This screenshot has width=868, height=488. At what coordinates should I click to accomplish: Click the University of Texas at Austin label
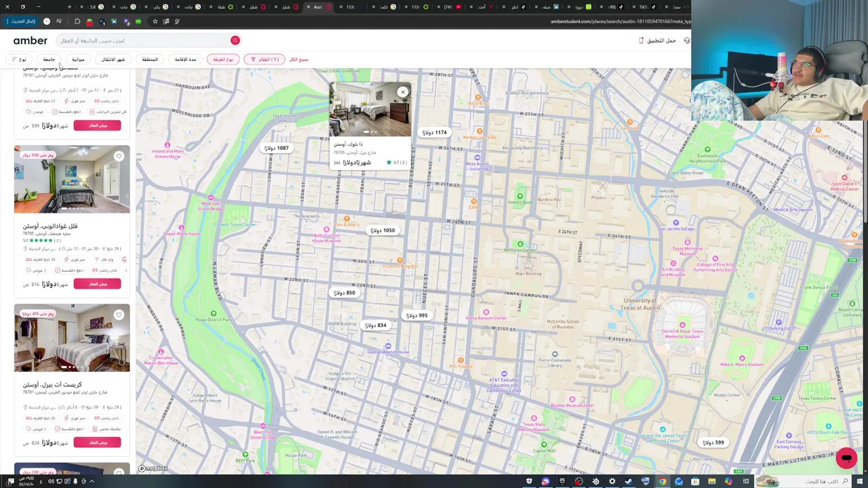pyautogui.click(x=642, y=304)
